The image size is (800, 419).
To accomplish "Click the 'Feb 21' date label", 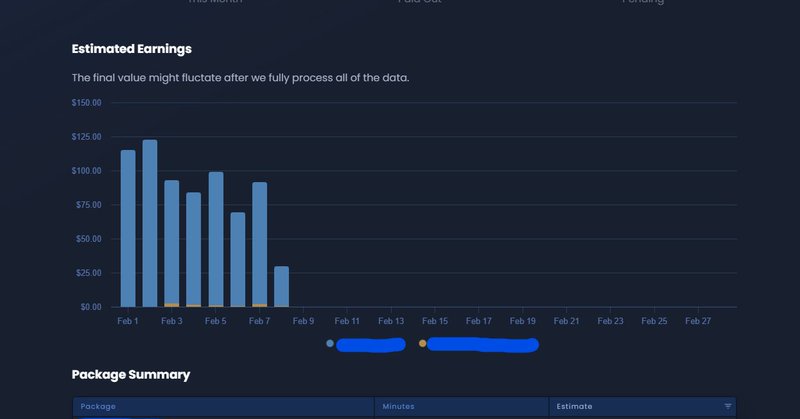I will (x=567, y=321).
